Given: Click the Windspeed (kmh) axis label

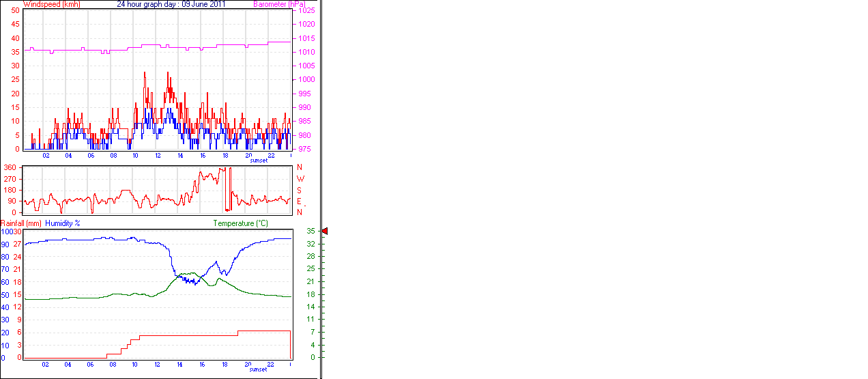Looking at the screenshot, I should pos(51,4).
